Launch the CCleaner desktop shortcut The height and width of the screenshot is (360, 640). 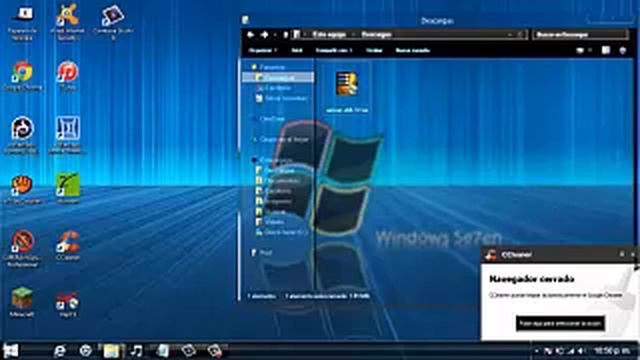(68, 246)
